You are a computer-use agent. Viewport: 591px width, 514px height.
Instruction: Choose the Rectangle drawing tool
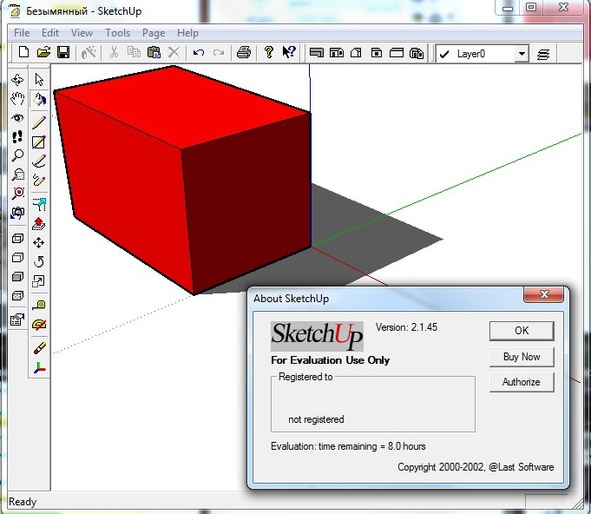point(39,142)
